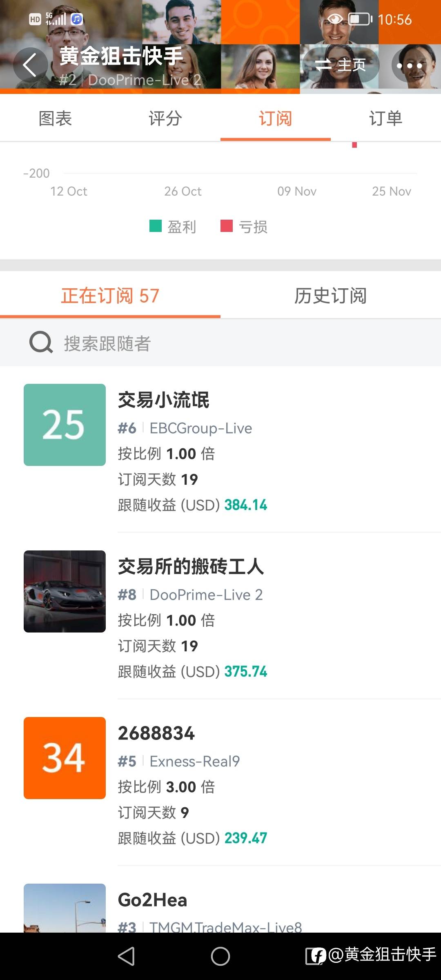Open the three-dot more options menu
Screen dimensions: 441x980
point(409,65)
